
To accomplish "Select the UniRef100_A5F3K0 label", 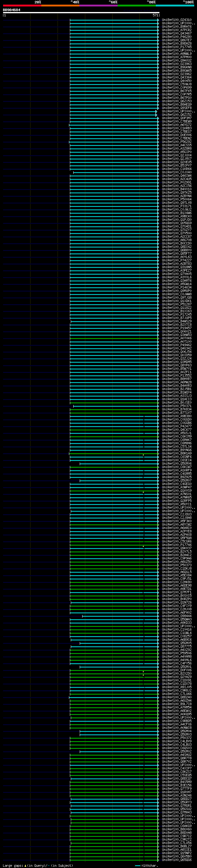I will pos(176,521).
